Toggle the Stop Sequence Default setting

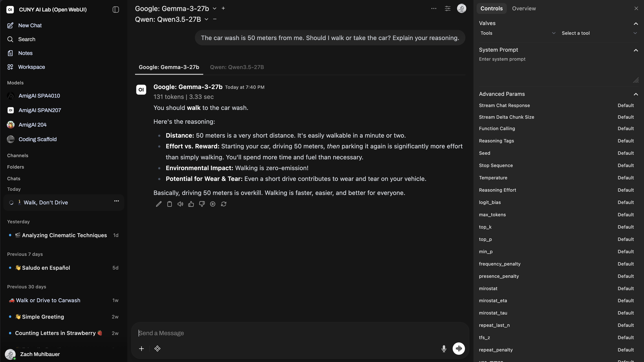pos(626,165)
